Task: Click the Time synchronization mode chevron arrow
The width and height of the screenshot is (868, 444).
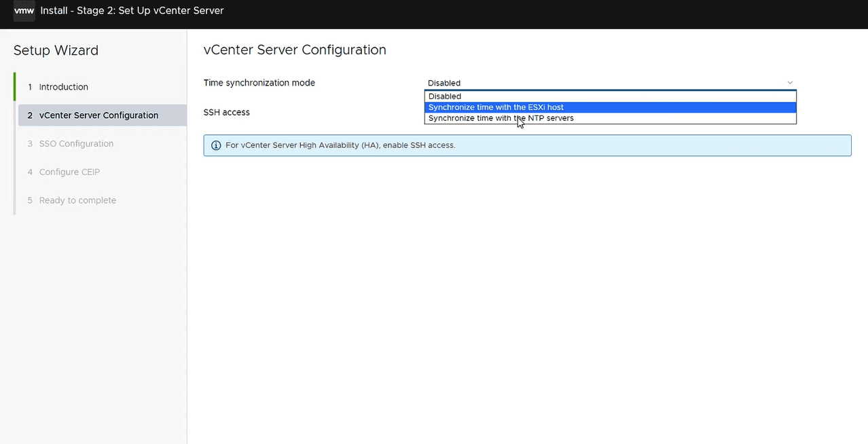Action: coord(790,83)
